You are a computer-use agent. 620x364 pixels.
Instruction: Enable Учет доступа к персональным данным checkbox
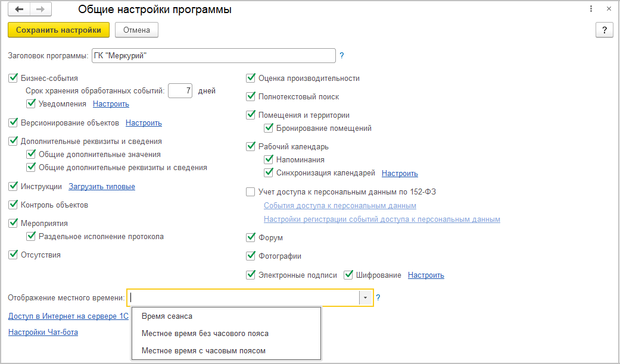point(251,192)
